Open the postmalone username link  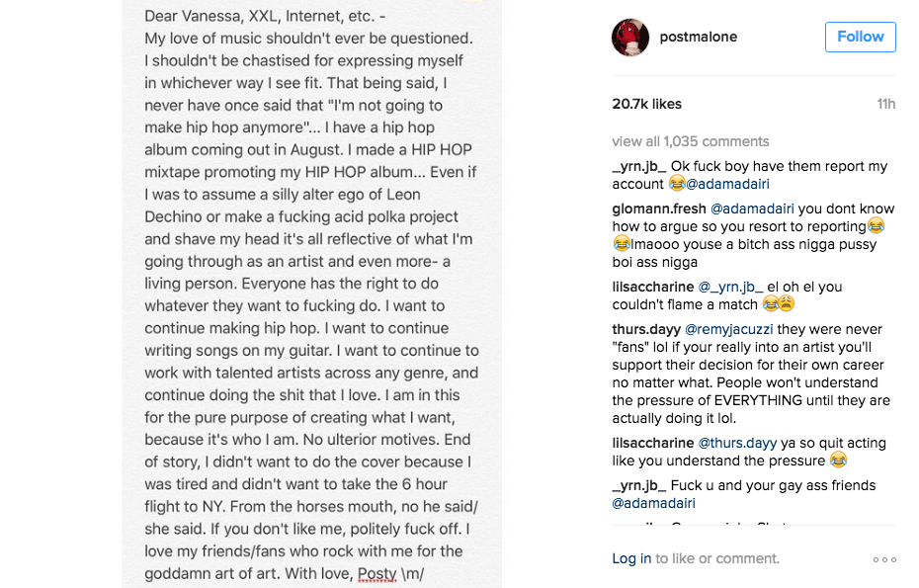(x=700, y=38)
